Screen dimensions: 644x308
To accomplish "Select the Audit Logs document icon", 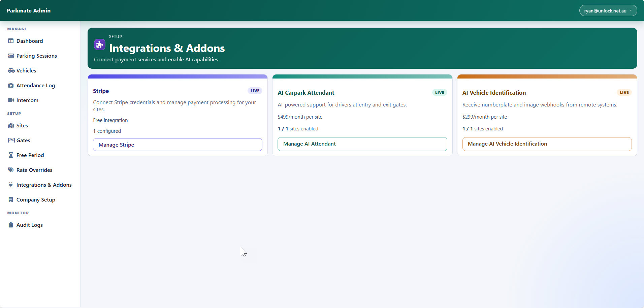I will [x=11, y=225].
